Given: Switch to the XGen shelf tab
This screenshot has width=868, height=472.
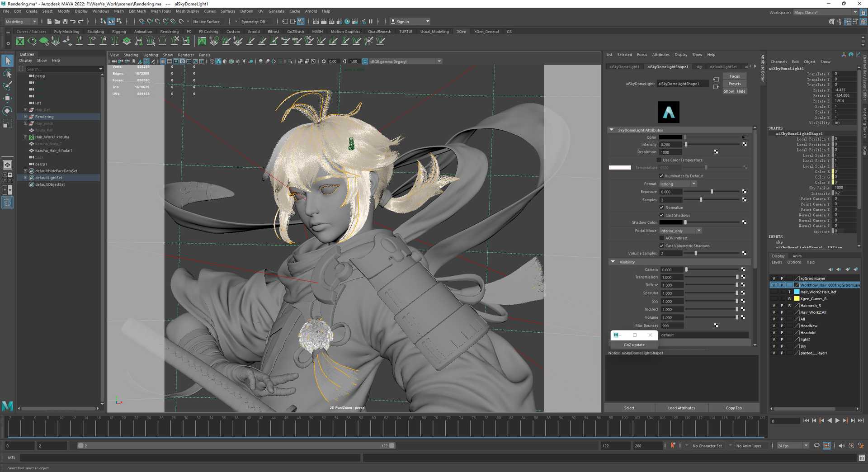Looking at the screenshot, I should click(461, 32).
